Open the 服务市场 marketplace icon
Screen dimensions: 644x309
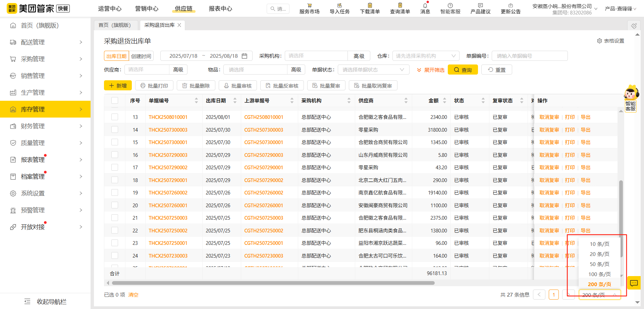click(309, 8)
